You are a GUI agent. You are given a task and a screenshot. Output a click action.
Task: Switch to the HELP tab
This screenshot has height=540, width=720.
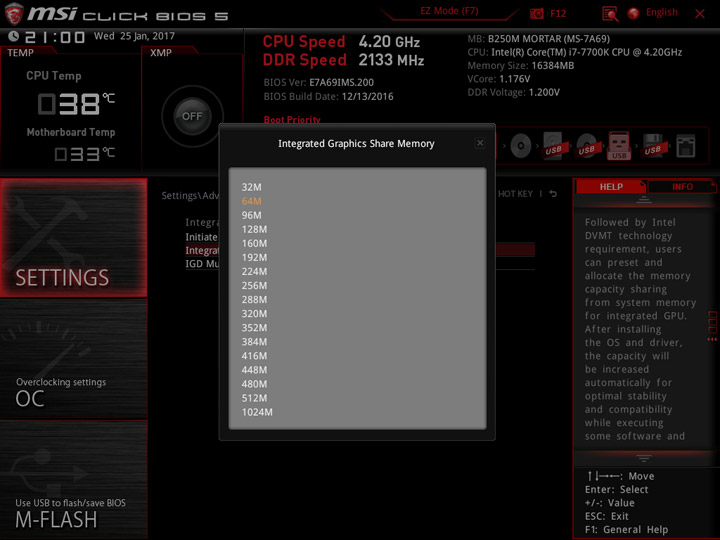click(611, 187)
